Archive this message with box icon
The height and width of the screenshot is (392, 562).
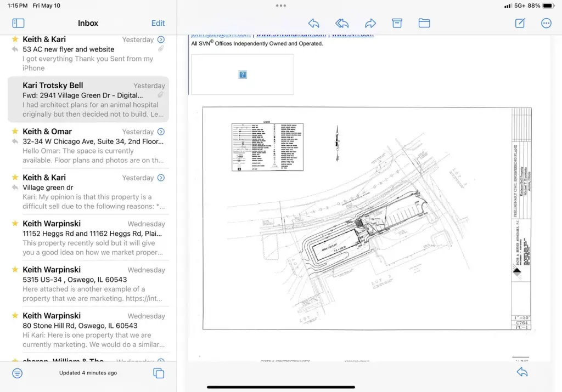click(x=397, y=23)
